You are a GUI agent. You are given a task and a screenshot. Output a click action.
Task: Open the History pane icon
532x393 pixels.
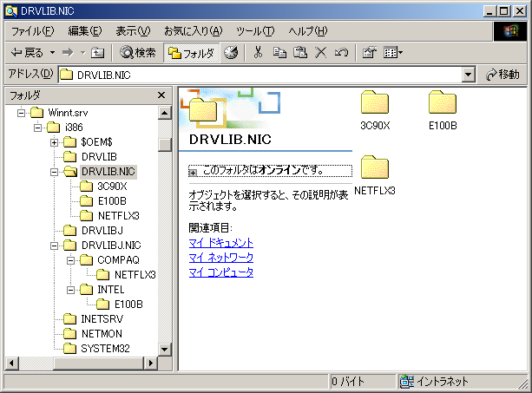[231, 53]
